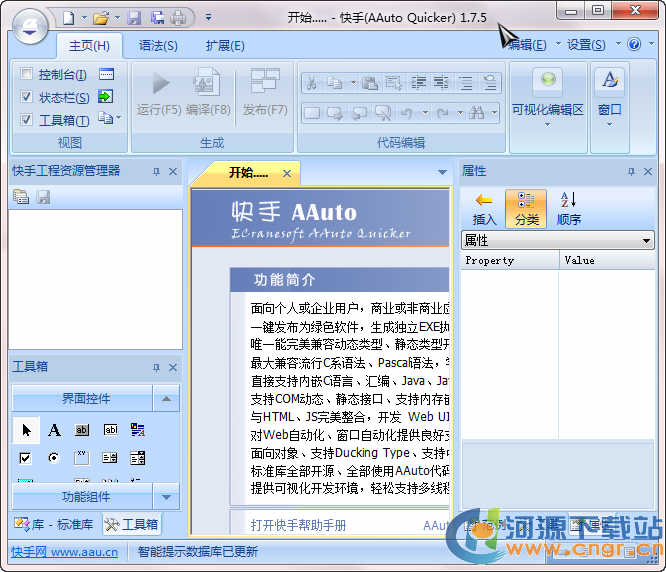The width and height of the screenshot is (666, 572).
Task: Click the 编译(F8) compile button
Action: [x=208, y=93]
